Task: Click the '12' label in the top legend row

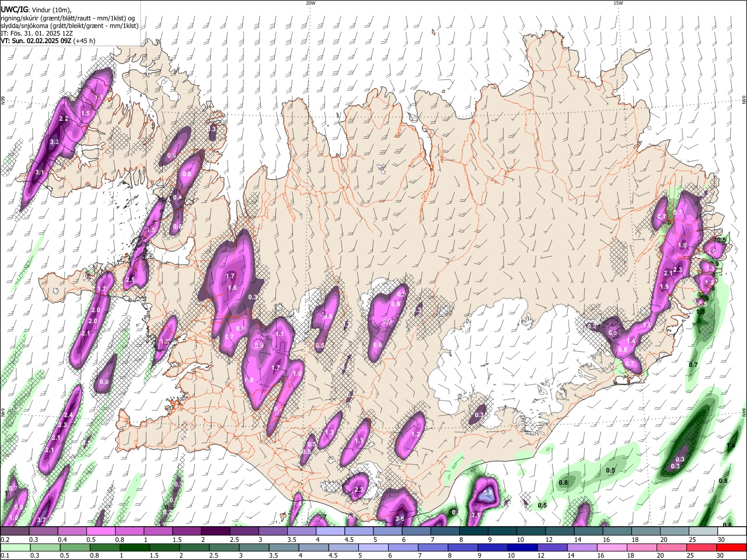Action: pyautogui.click(x=549, y=540)
